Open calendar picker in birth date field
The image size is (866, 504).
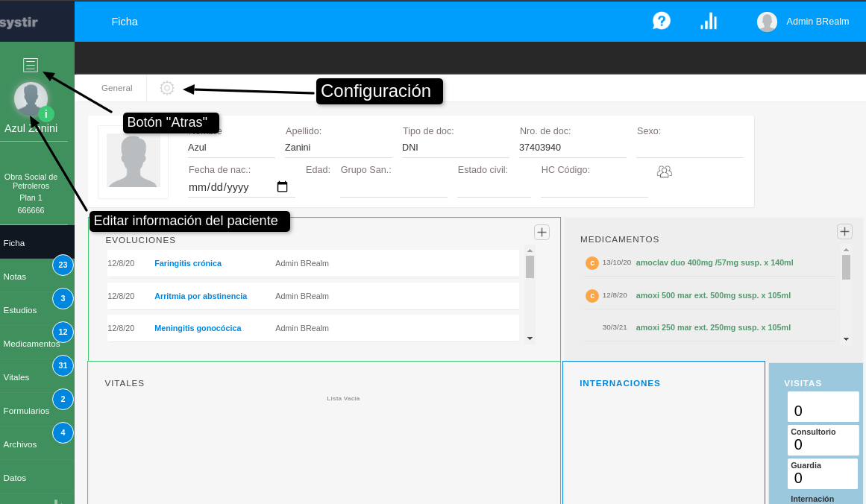click(282, 187)
